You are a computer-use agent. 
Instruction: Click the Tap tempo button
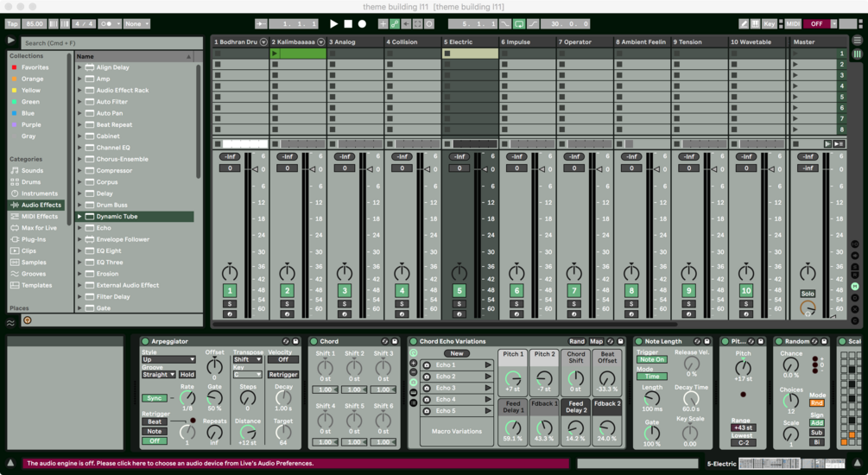point(12,24)
